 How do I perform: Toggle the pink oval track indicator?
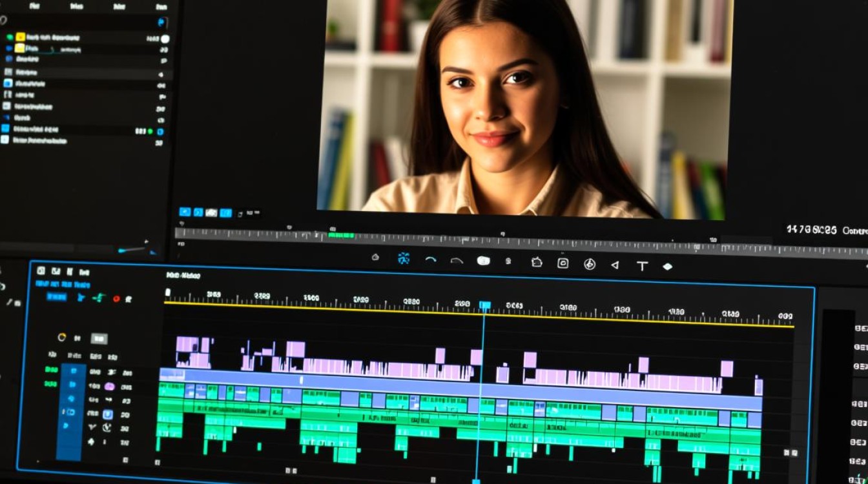tap(109, 386)
